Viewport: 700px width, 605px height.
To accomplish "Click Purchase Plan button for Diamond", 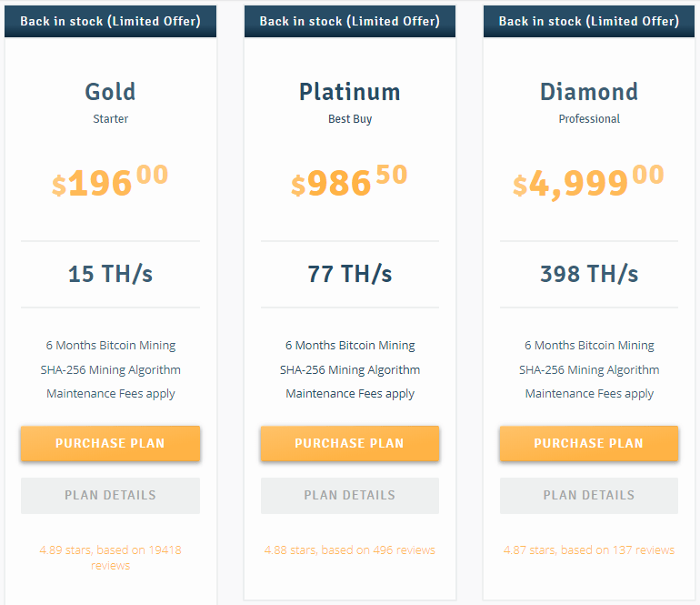I will tap(588, 443).
